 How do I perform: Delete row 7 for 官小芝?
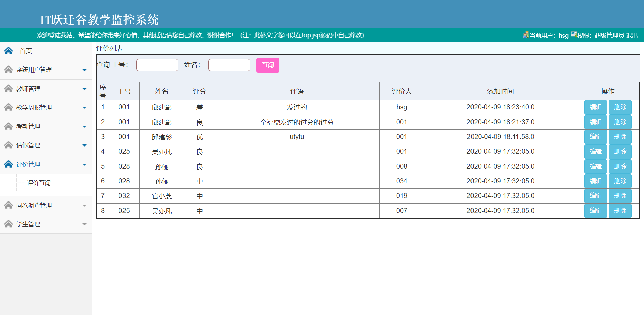click(x=620, y=196)
